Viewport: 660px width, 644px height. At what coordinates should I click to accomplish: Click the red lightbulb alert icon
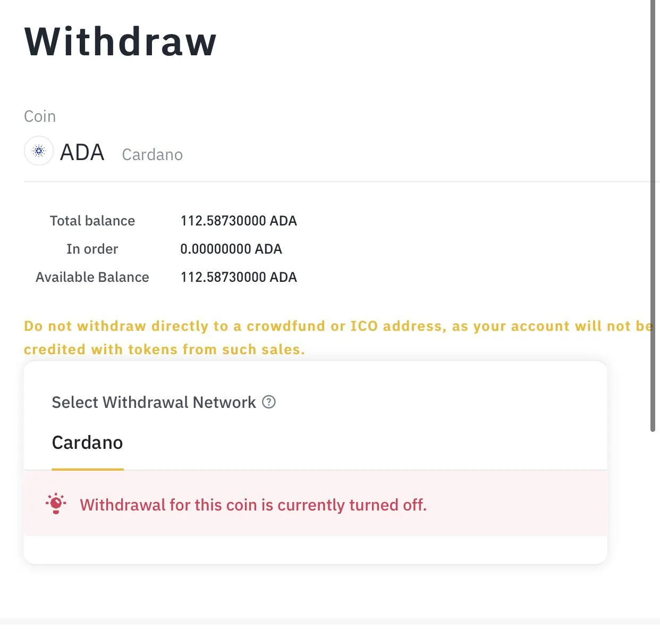click(56, 504)
